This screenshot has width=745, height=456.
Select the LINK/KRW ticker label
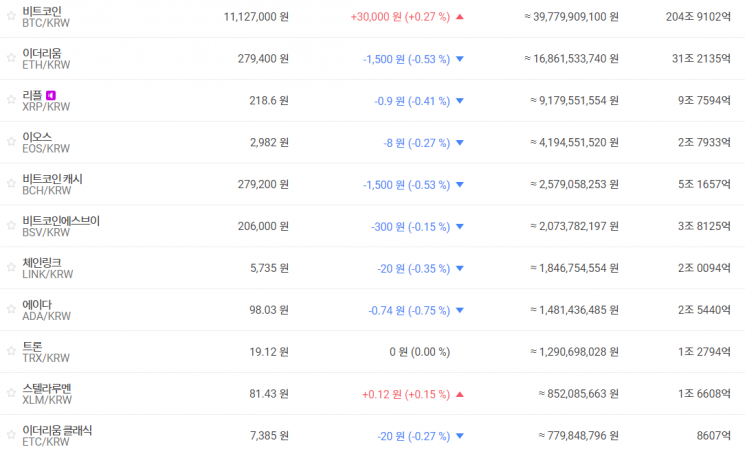(x=48, y=274)
